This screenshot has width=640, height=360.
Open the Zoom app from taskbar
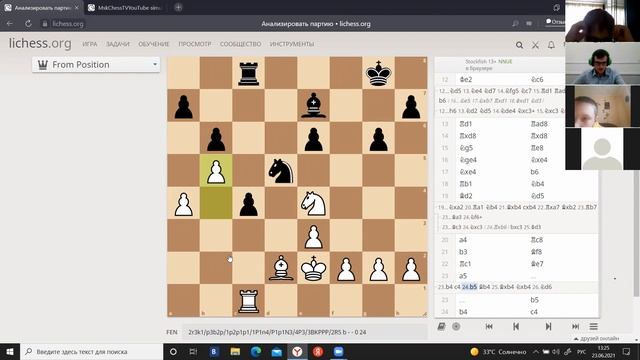pyautogui.click(x=338, y=351)
